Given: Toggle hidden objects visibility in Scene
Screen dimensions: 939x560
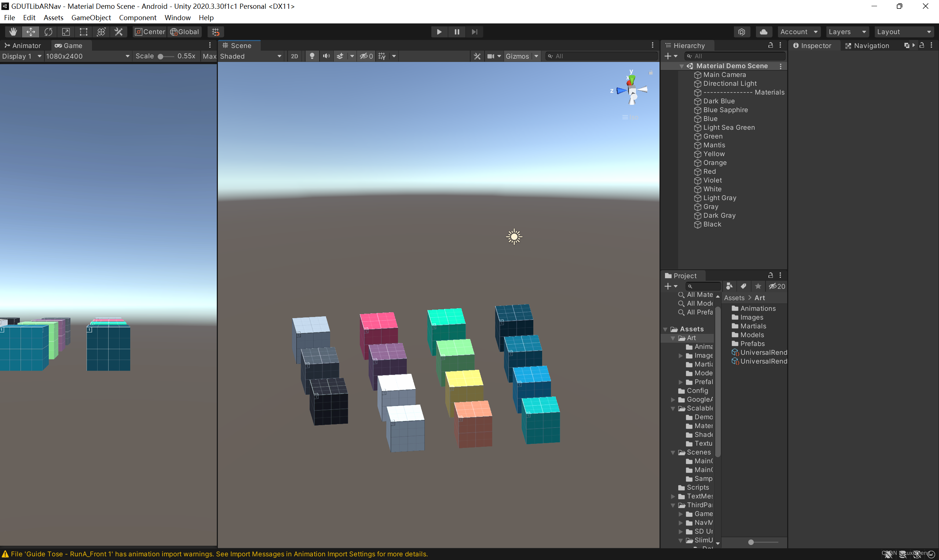Looking at the screenshot, I should [366, 56].
